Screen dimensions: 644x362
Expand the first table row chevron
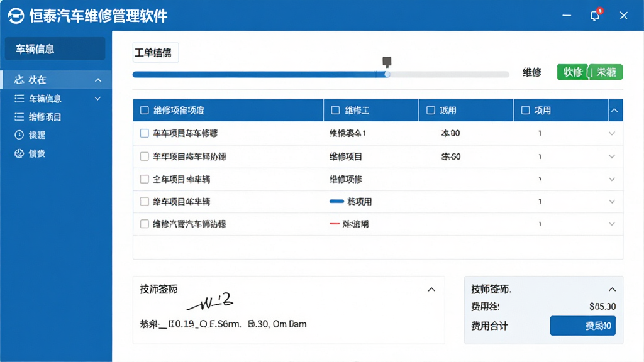point(612,133)
